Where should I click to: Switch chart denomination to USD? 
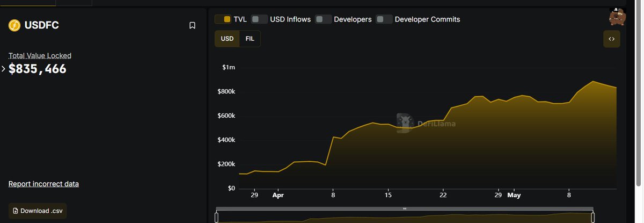[228, 39]
